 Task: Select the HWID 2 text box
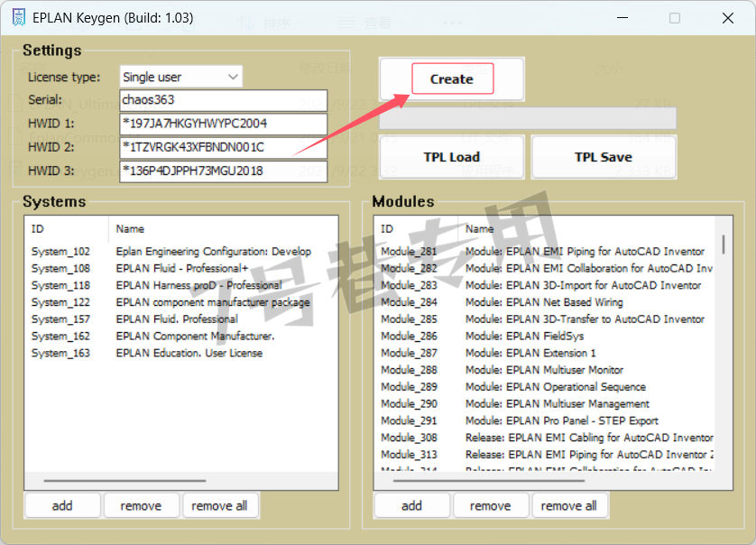[x=223, y=147]
